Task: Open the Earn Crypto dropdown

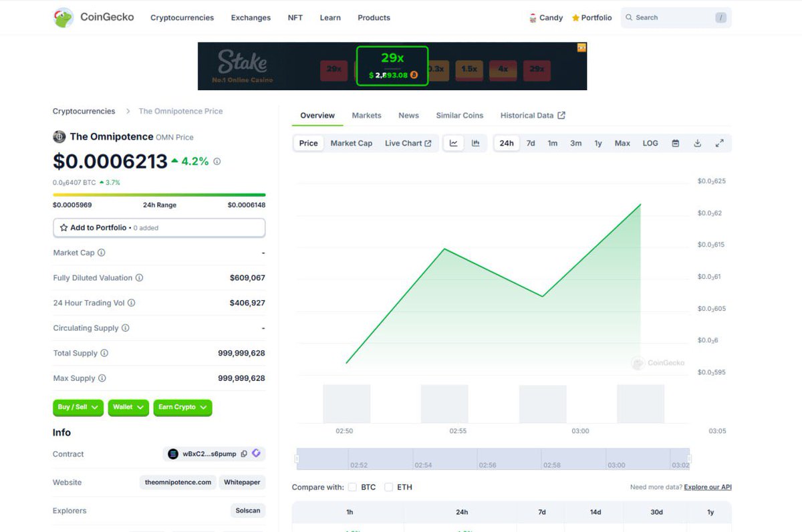Action: pos(182,407)
